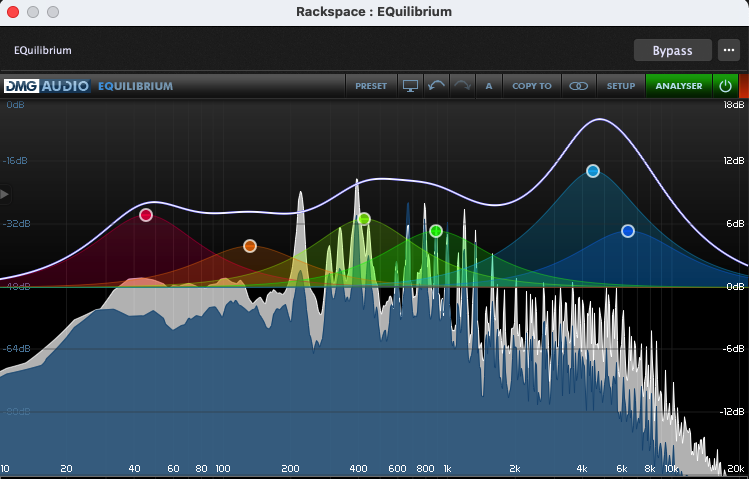Redo with the curved arrow icon
Viewport: 749px width, 479px height.
point(462,86)
